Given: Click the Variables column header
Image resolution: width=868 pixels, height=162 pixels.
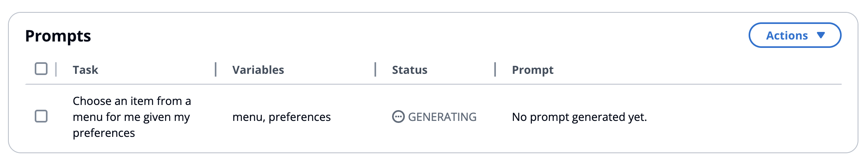Looking at the screenshot, I should point(258,70).
